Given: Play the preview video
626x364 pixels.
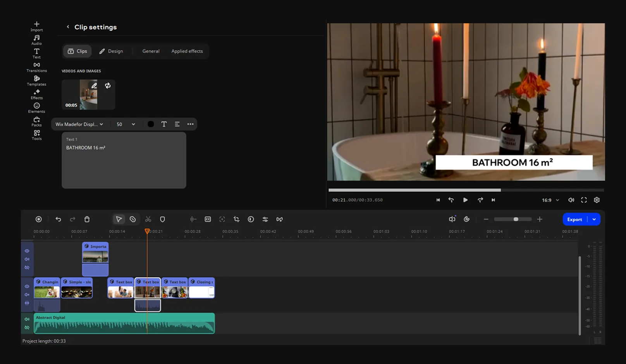Looking at the screenshot, I should coord(465,200).
